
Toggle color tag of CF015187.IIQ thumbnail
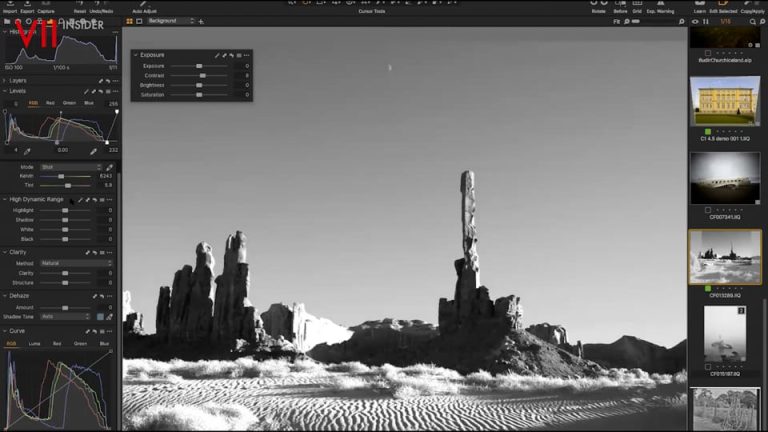[708, 366]
